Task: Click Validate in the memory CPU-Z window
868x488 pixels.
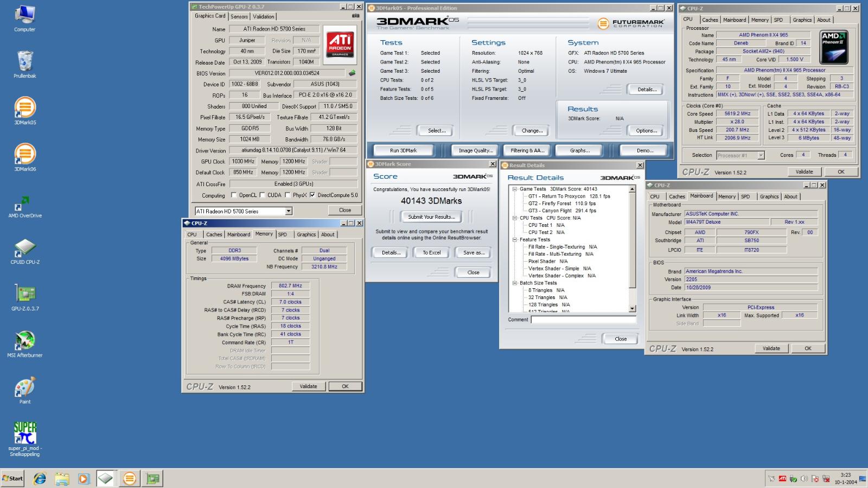Action: (x=308, y=386)
